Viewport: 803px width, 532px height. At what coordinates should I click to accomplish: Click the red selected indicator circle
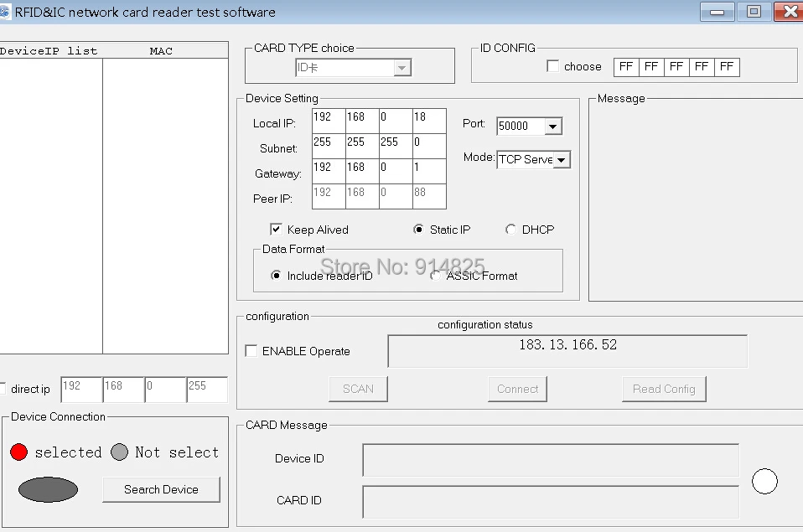(x=19, y=452)
